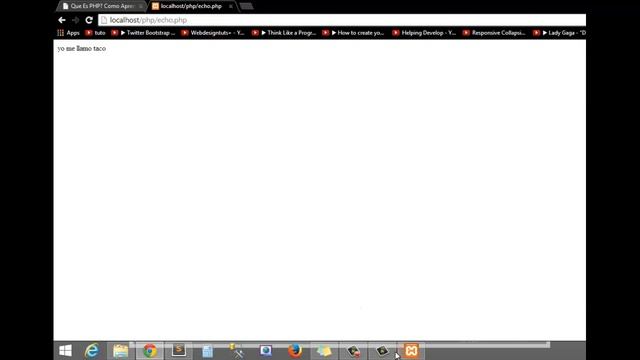Switch to the 'Que Es PHP? Como Apre...' tab
Screen dimensions: 640x360
(101, 6)
